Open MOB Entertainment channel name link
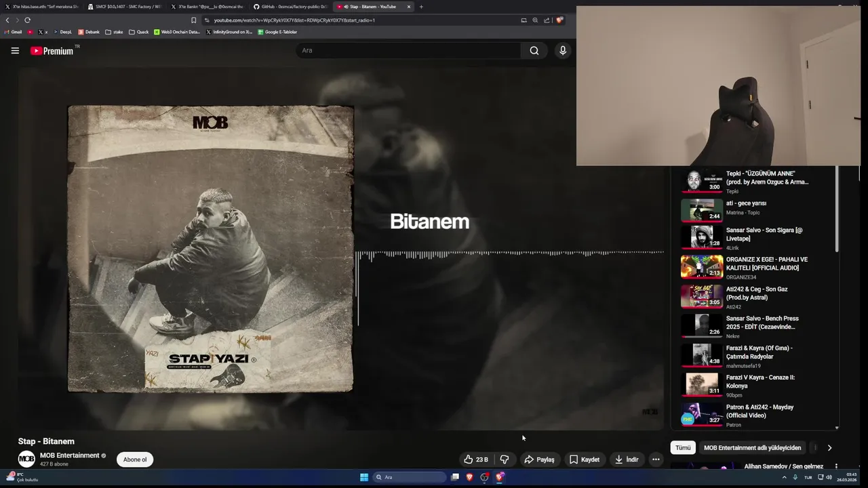 click(x=70, y=455)
